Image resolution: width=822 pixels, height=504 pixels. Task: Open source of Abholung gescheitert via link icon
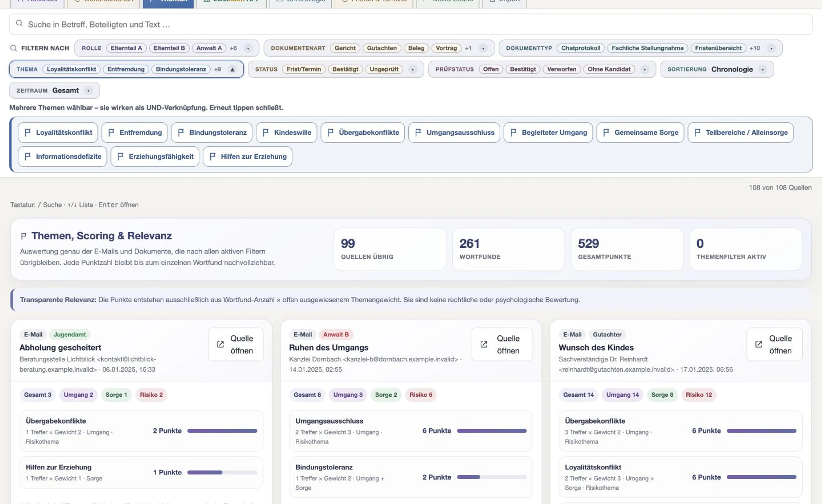tap(220, 344)
